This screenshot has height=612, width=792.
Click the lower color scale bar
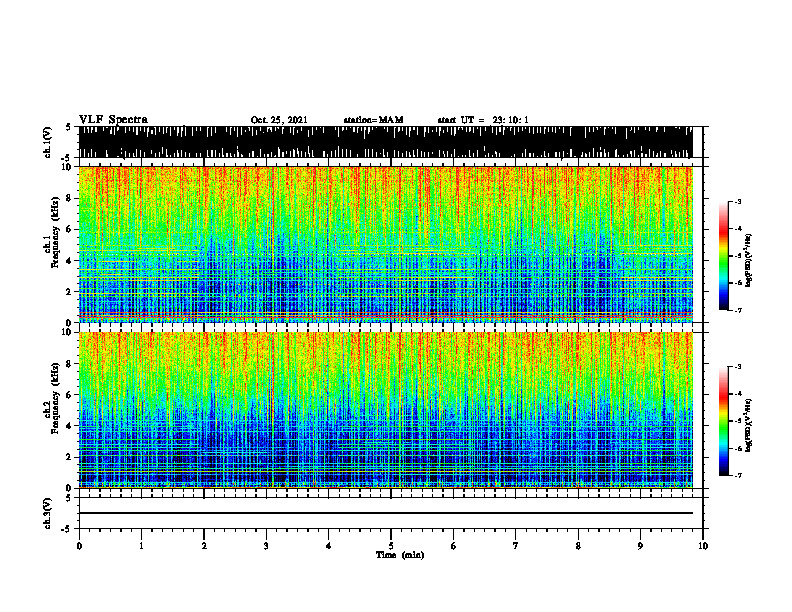tap(724, 421)
